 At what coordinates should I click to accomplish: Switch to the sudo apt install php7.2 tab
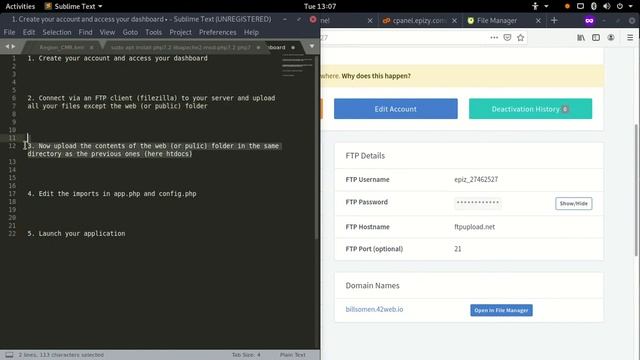(180, 47)
